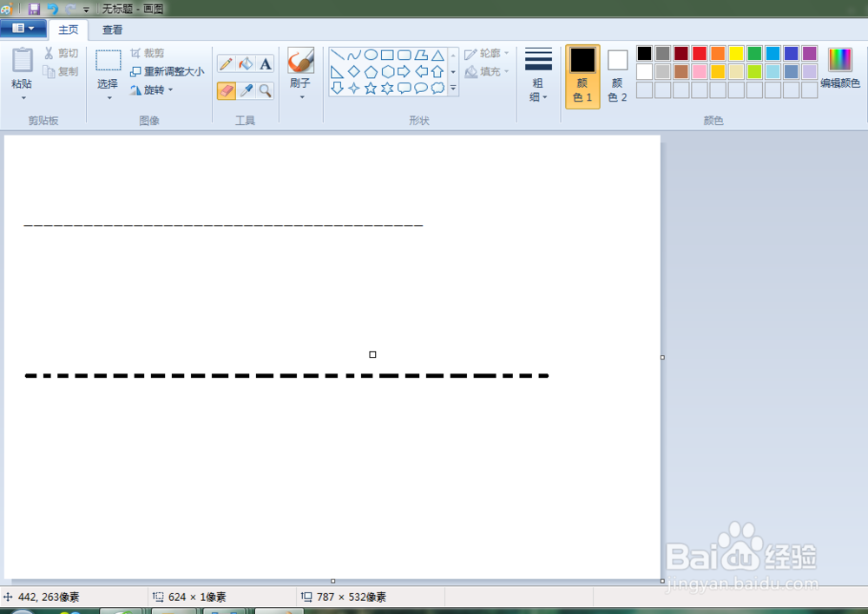Image resolution: width=868 pixels, height=614 pixels.
Task: Choose the Right arrow shape
Action: tap(404, 71)
